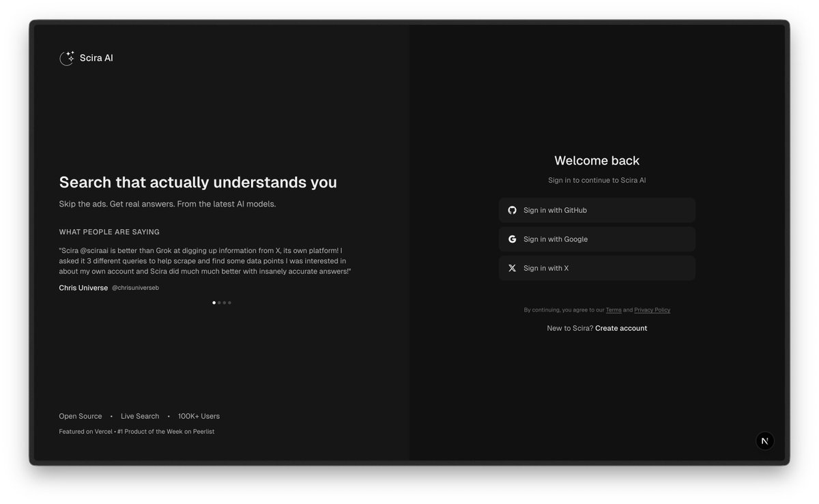
Task: Select the fourth testimonial carousel dot
Action: 229,302
